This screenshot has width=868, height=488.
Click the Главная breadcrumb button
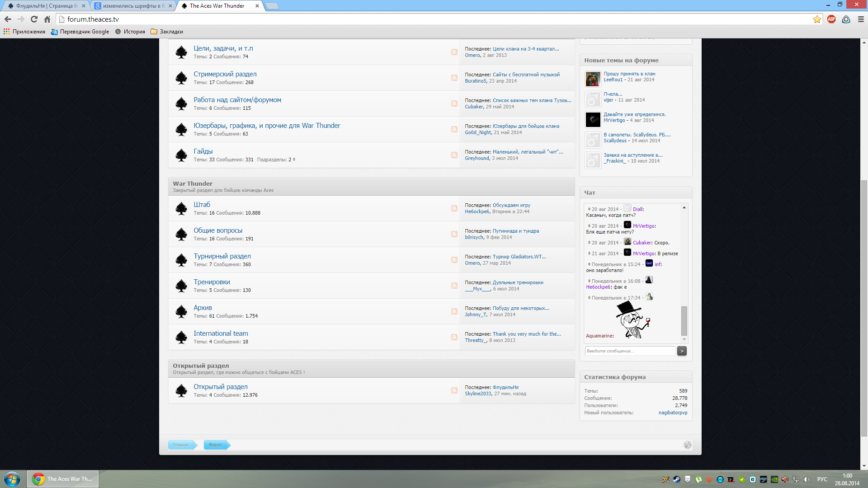tap(183, 445)
